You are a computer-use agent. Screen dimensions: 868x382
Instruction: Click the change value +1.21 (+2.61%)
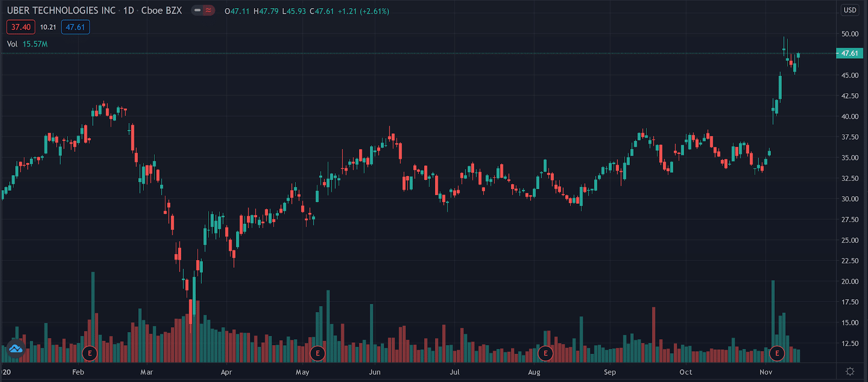pos(363,11)
